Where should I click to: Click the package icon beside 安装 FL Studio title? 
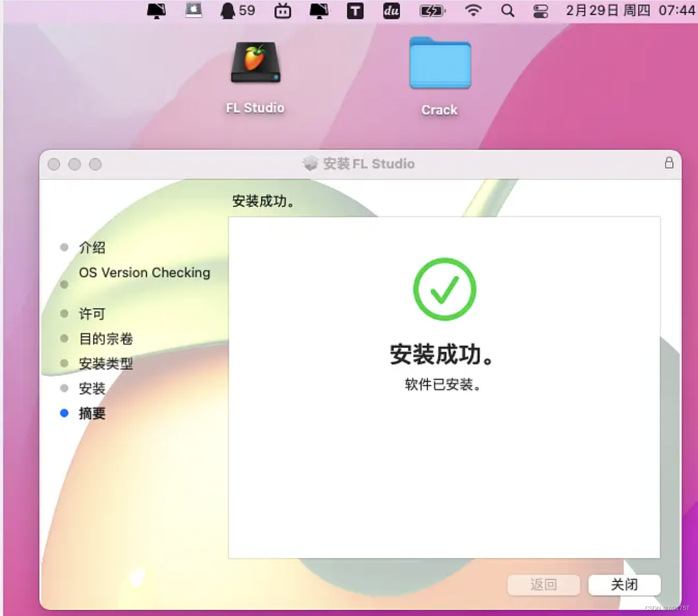pos(310,163)
